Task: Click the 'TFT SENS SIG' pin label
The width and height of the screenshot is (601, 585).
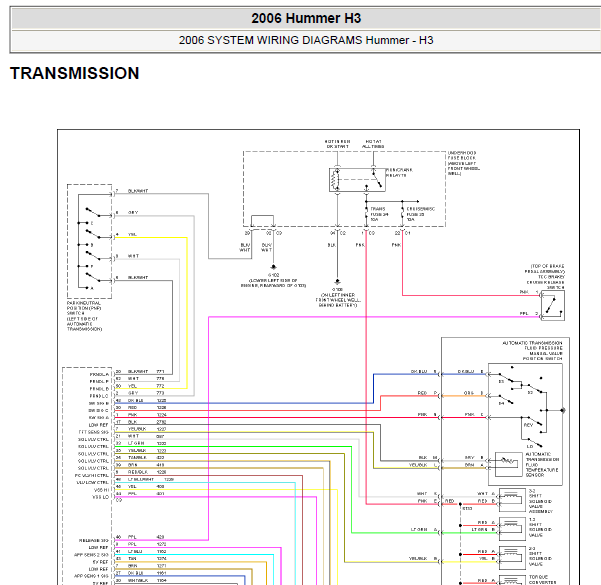Action: [x=94, y=432]
